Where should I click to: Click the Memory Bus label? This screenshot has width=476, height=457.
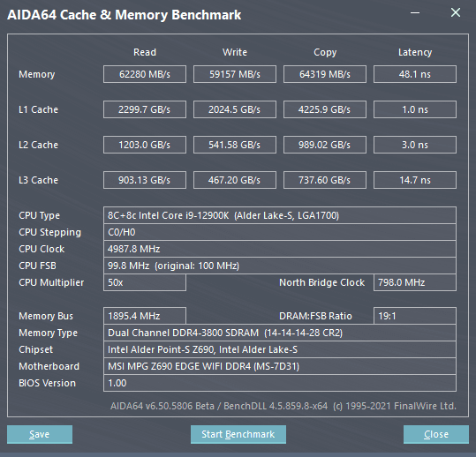46,316
